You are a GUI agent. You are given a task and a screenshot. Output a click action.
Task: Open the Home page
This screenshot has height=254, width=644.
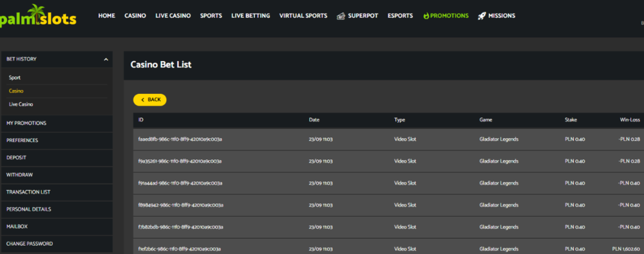[107, 16]
